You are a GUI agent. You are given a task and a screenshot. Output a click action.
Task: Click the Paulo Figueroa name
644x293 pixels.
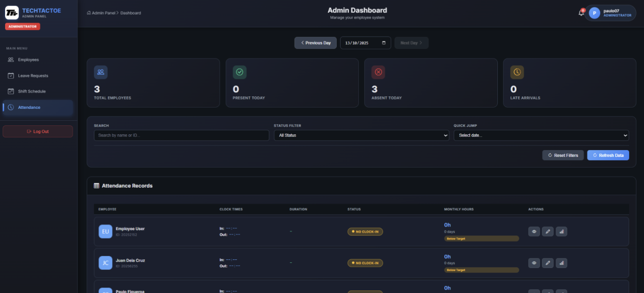[x=130, y=291]
